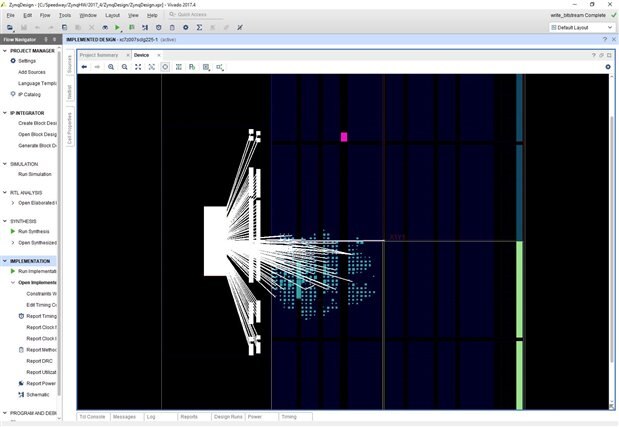This screenshot has height=427, width=619.
Task: Switch to the Project Summary tab
Action: pyautogui.click(x=99, y=55)
